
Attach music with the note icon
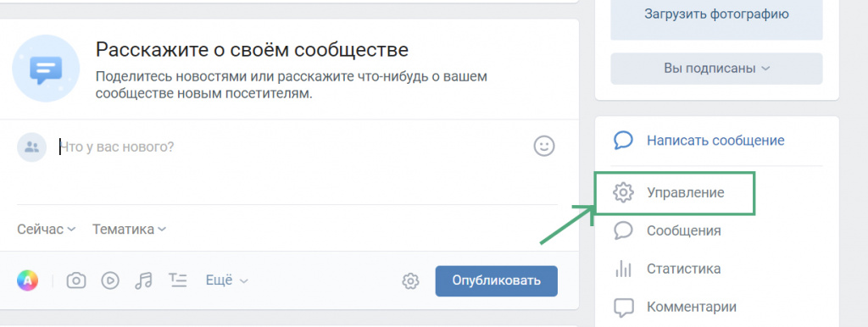[x=143, y=280]
